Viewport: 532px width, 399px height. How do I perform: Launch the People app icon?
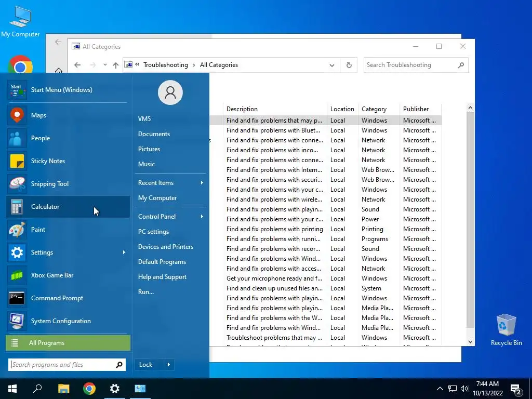tap(16, 138)
